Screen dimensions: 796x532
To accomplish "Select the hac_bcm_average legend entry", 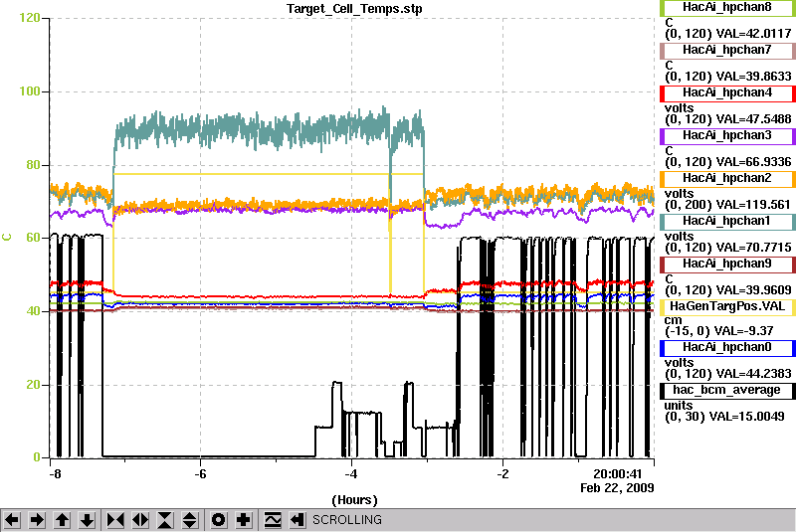I will click(727, 391).
